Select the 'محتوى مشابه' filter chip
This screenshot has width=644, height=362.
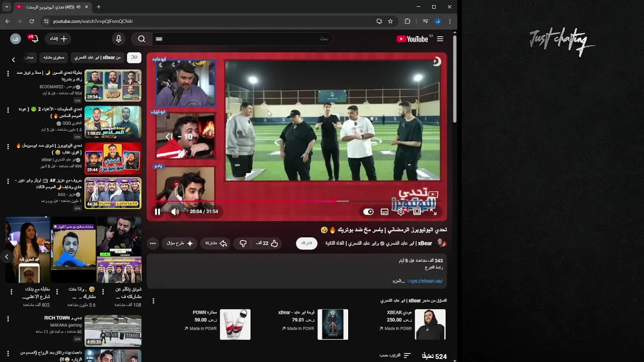tap(54, 58)
